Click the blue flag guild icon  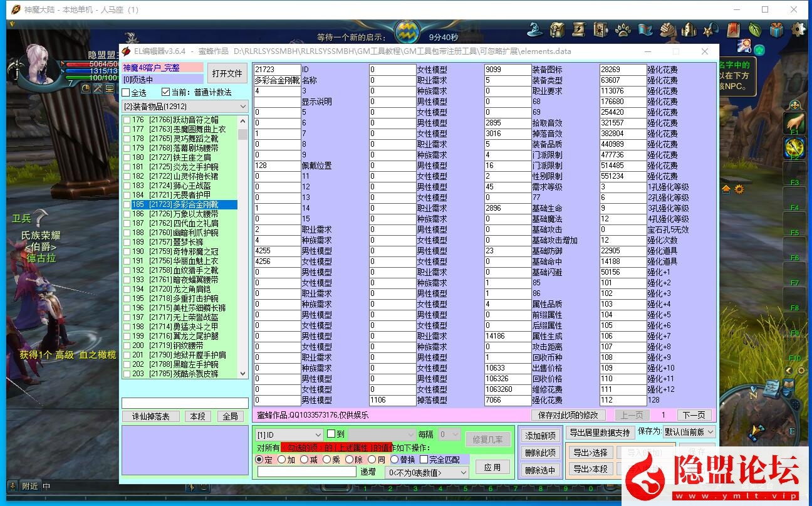[x=645, y=29]
